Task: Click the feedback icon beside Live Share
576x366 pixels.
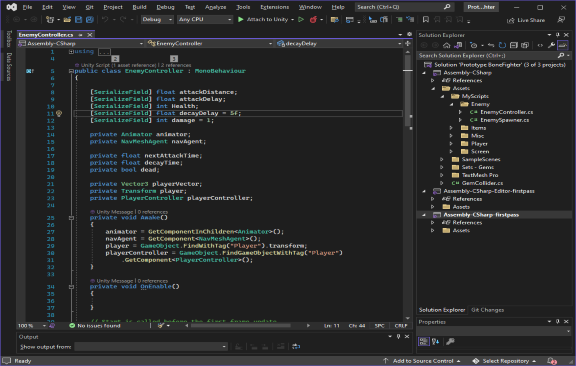Action: 561,19
